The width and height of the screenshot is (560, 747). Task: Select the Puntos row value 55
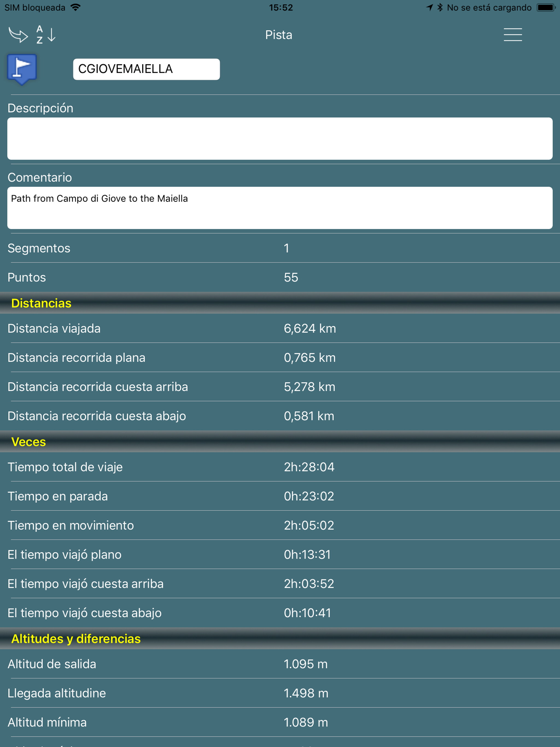(291, 277)
